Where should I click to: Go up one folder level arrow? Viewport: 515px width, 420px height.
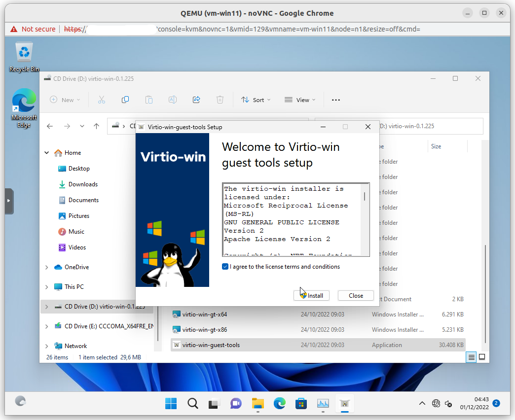click(96, 126)
